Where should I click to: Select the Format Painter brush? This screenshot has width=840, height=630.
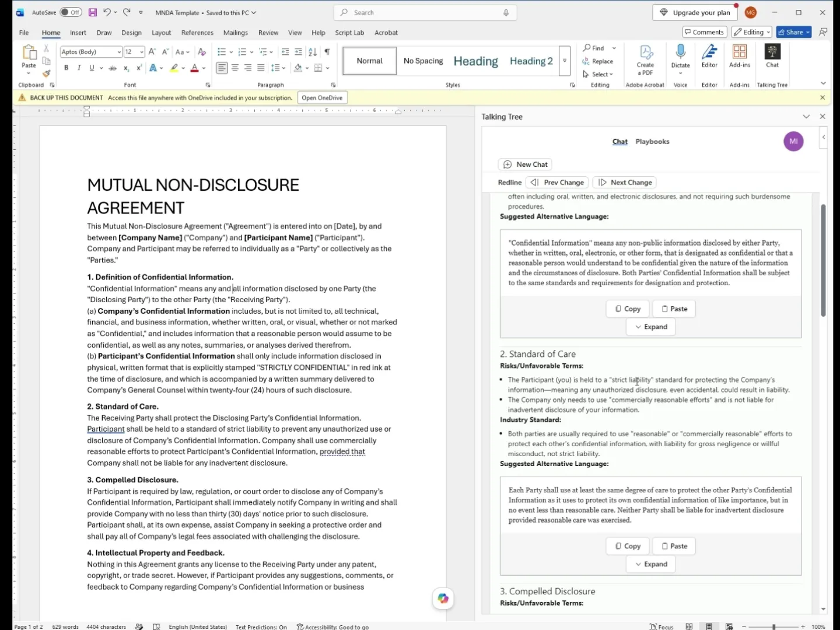click(x=46, y=73)
